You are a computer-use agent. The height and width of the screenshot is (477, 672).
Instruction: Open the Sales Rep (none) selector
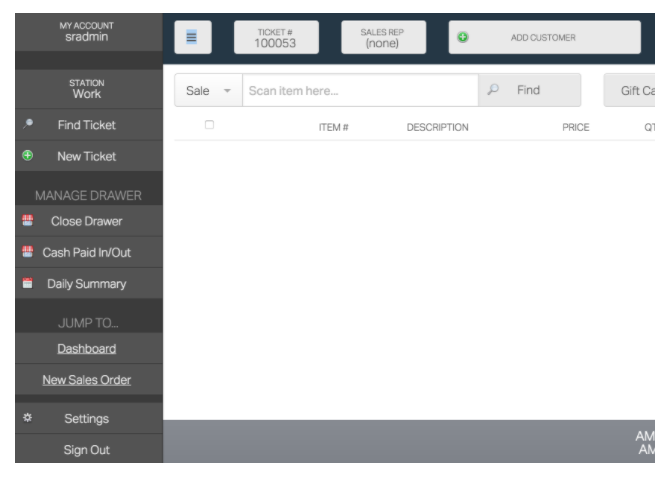point(383,37)
